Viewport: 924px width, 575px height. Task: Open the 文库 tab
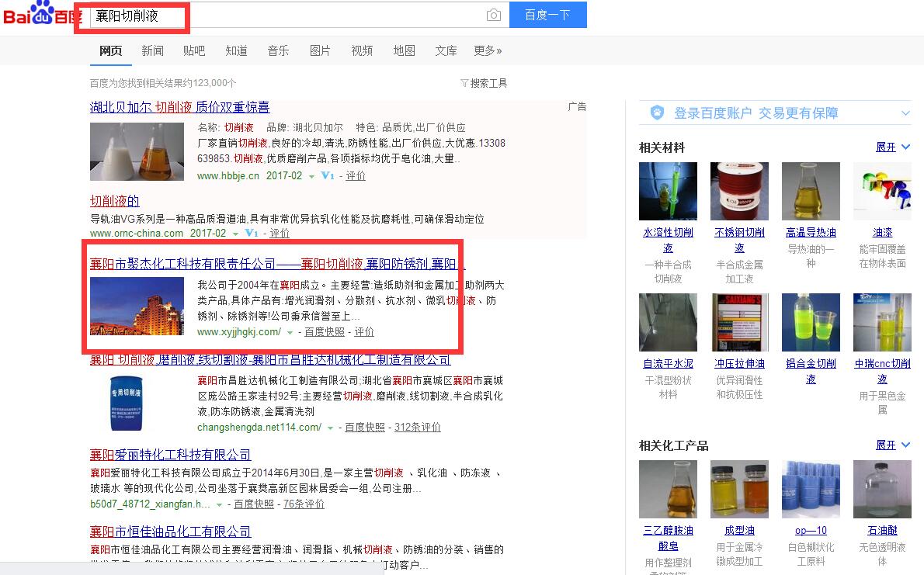pyautogui.click(x=446, y=50)
